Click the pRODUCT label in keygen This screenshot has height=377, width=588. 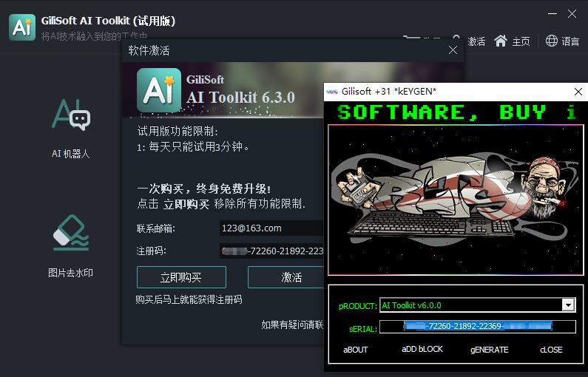coord(358,306)
